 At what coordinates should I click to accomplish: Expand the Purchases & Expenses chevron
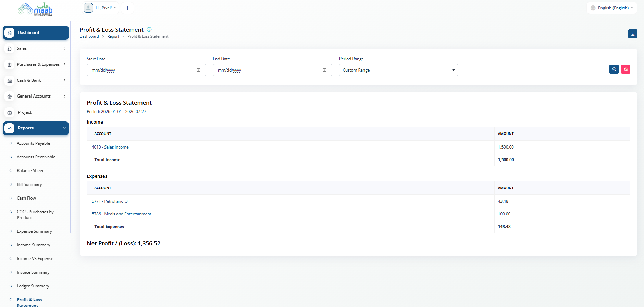coord(64,64)
